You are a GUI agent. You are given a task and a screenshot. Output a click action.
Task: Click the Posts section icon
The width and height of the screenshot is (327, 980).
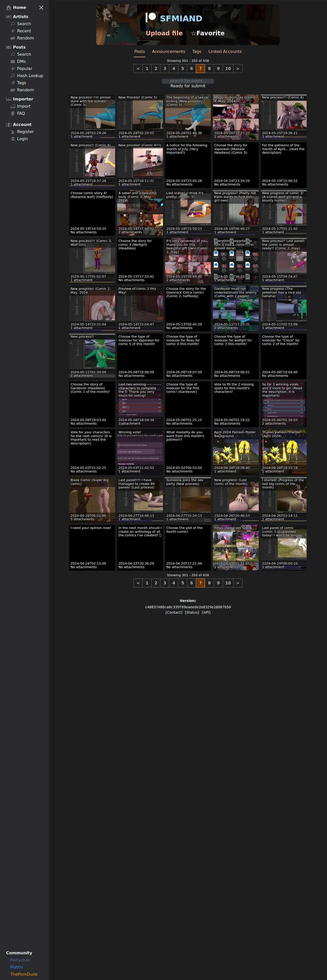[x=9, y=47]
